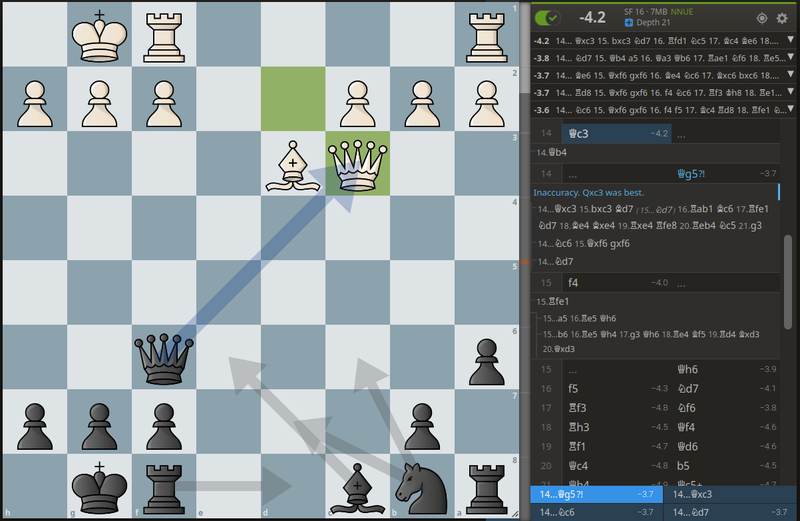Click the 'Inaccuracy. Qxc3 was best.' comment
800x521 pixels.
[x=589, y=193]
